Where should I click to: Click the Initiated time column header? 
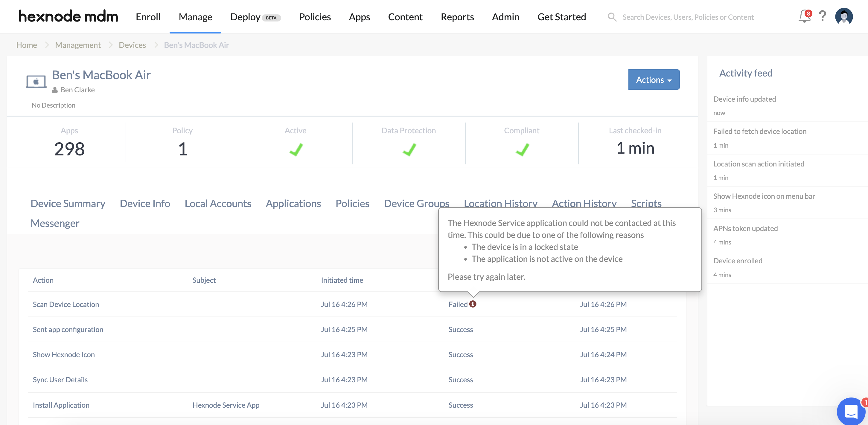tap(342, 280)
